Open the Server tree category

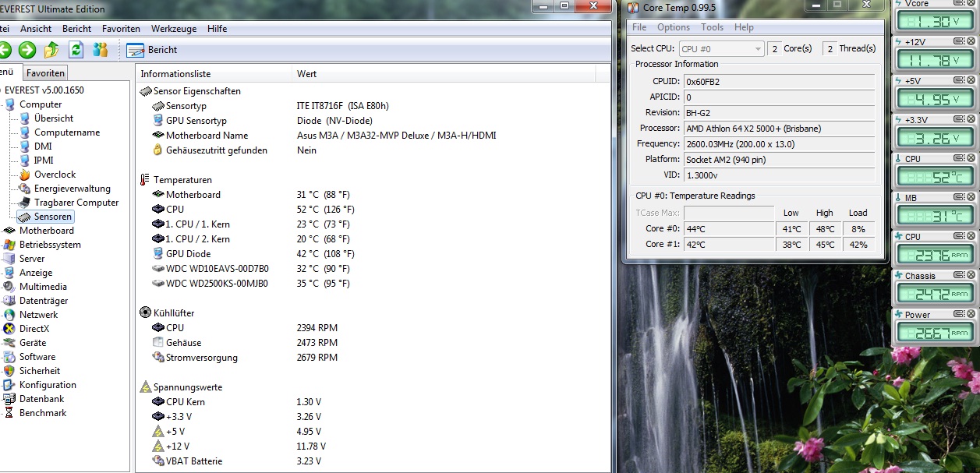[x=24, y=259]
